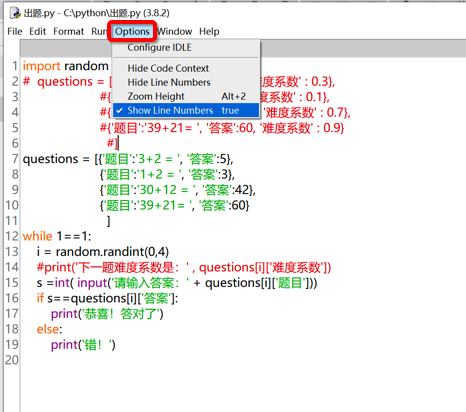Click the 'else:' keyword
Viewport: 466px width, 412px height.
point(49,329)
